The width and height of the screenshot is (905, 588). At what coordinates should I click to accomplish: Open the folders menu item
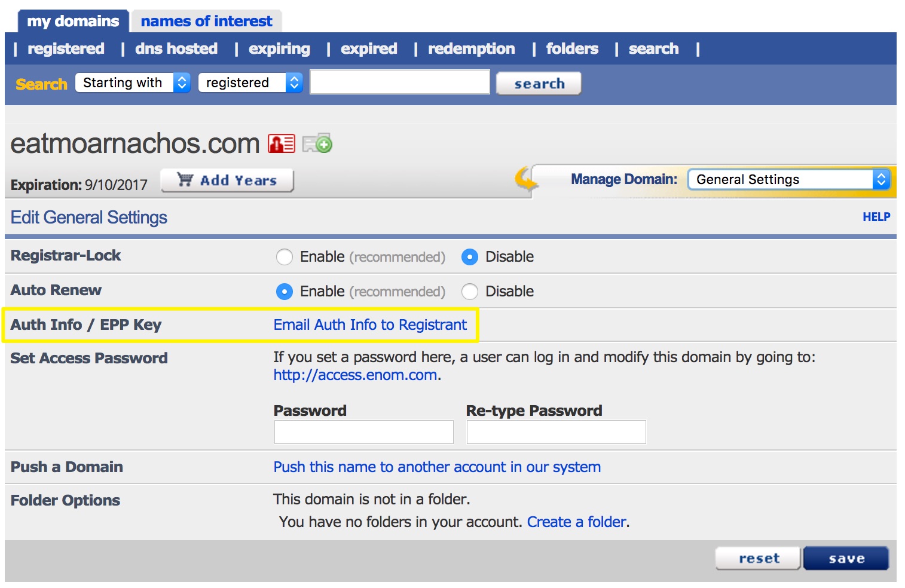[572, 48]
